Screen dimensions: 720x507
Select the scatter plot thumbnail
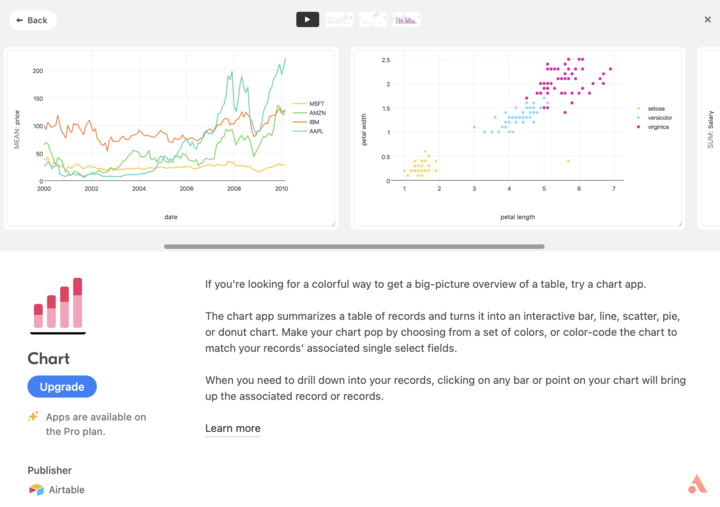click(373, 19)
